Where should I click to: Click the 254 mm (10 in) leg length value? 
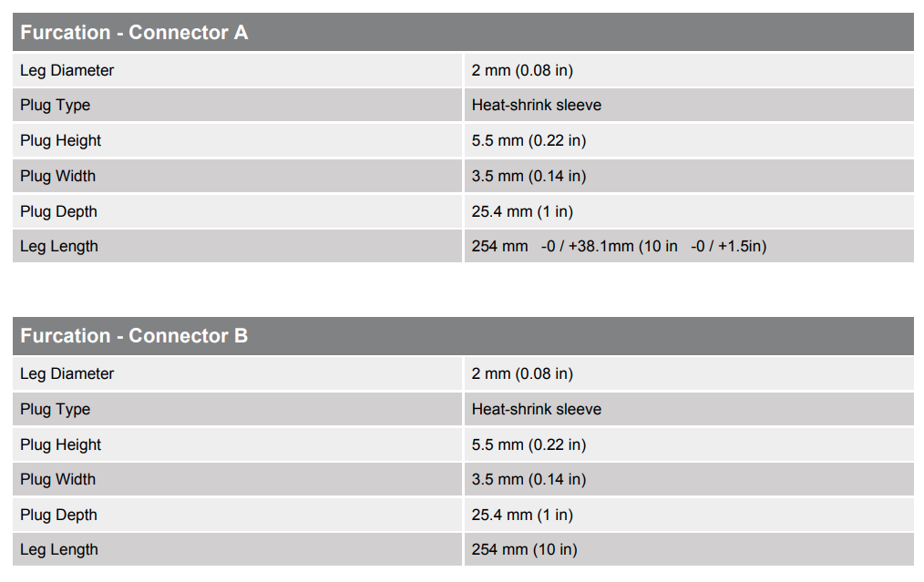point(524,549)
